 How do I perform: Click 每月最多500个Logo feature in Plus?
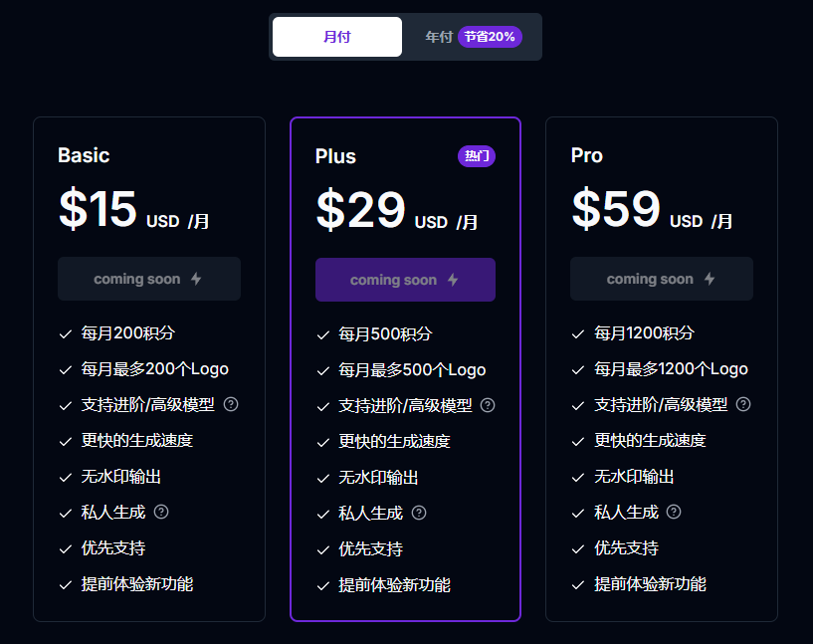[x=412, y=370]
